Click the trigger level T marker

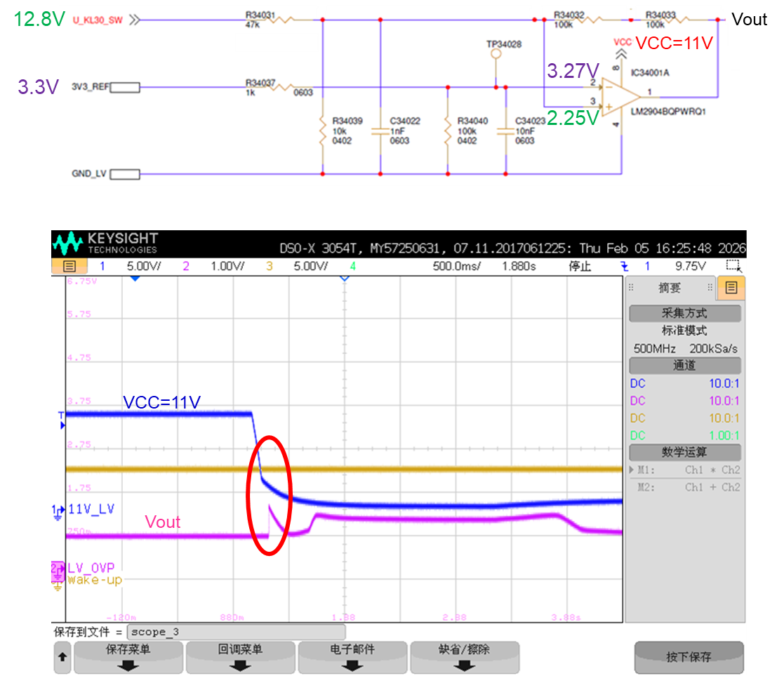point(62,420)
